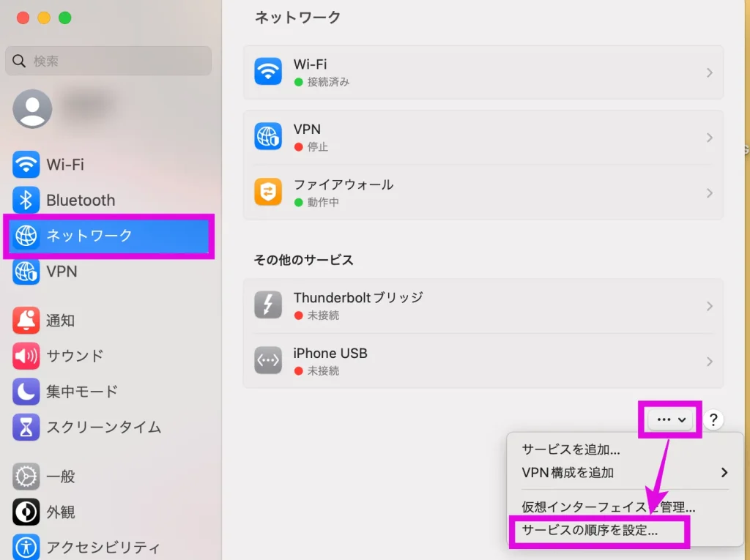The image size is (750, 560).
Task: Expand the Wi-Fi service row chevron
Action: [x=709, y=72]
